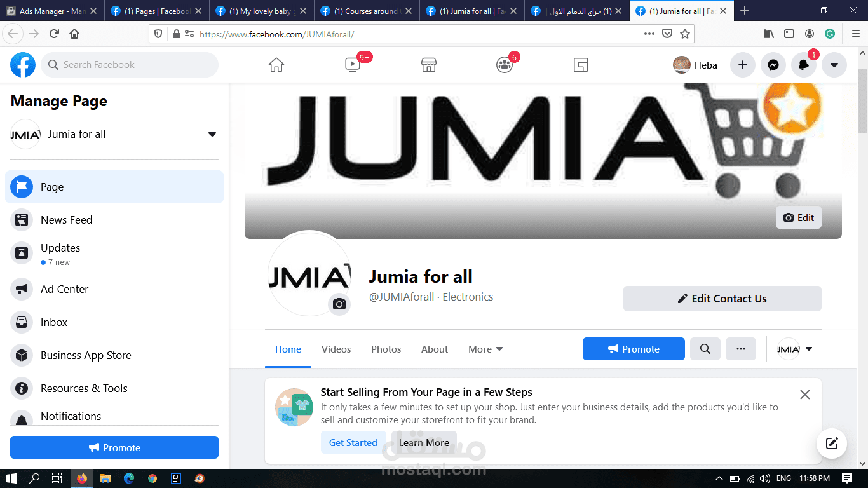868x488 pixels.
Task: Open Chrome from the taskbar
Action: point(153,478)
